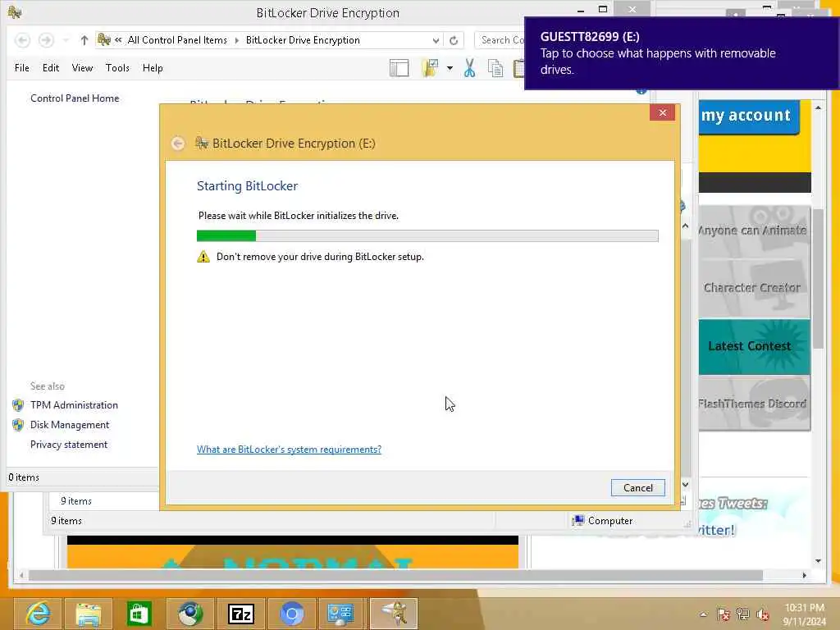This screenshot has width=840, height=630.
Task: Click the muted volume tray icon
Action: (762, 614)
